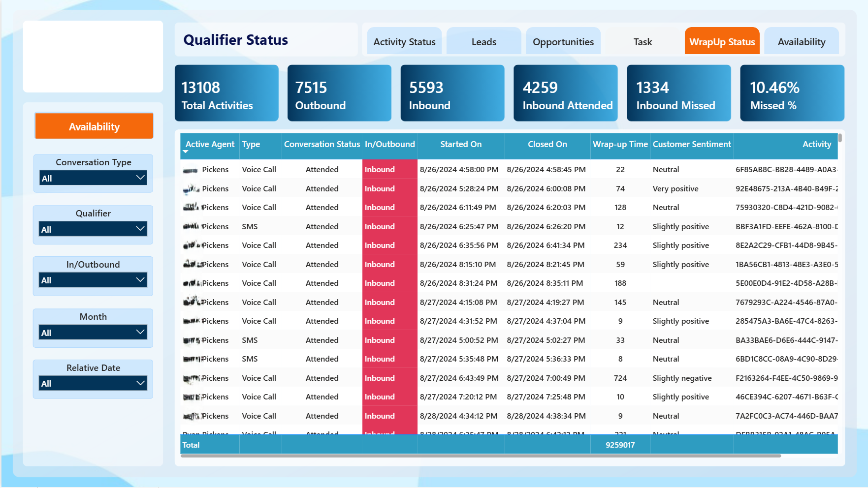Sort by Customer Sentiment column header
868x488 pixels.
click(692, 144)
